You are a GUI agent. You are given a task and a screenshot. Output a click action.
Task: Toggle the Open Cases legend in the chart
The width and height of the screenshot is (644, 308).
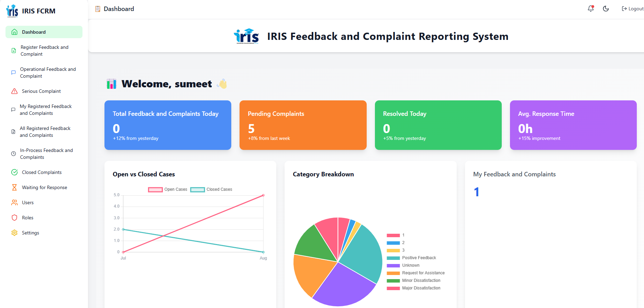[168, 189]
